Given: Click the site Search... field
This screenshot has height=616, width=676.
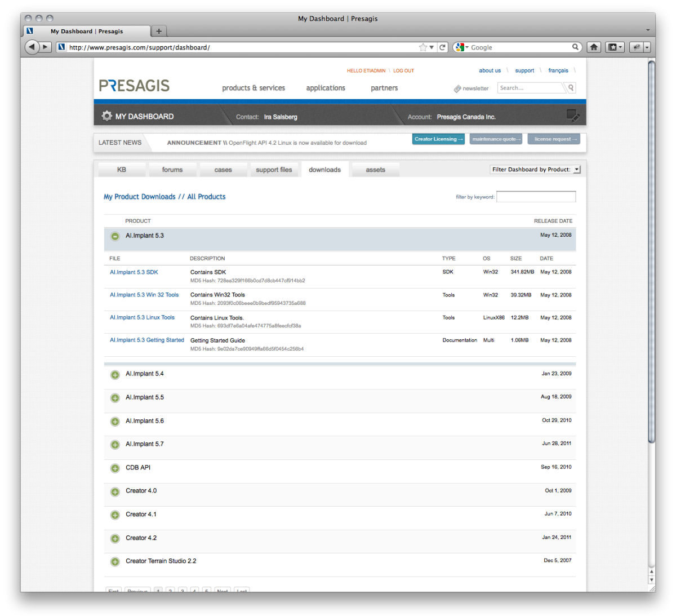Looking at the screenshot, I should (531, 88).
